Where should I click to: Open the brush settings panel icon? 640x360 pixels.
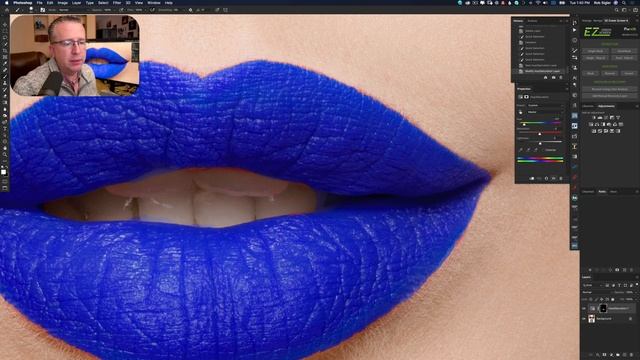42,10
